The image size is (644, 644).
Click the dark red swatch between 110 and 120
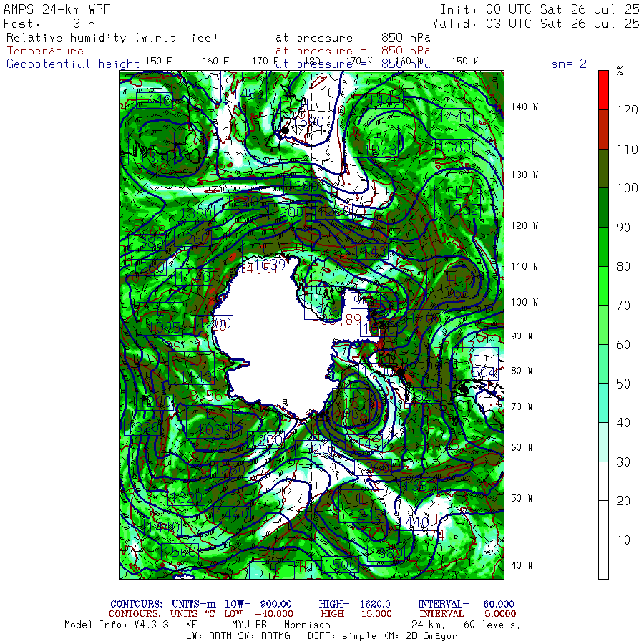[x=603, y=130]
